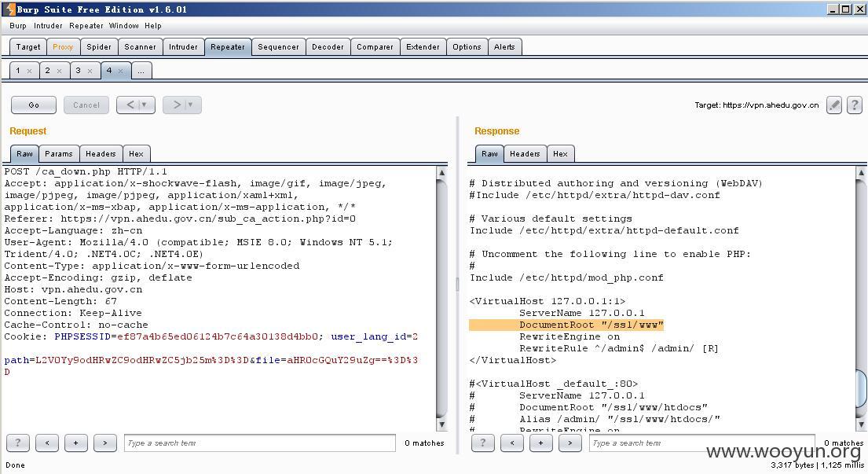Click the request search help ? button
This screenshot has height=474, width=868.
[x=18, y=443]
